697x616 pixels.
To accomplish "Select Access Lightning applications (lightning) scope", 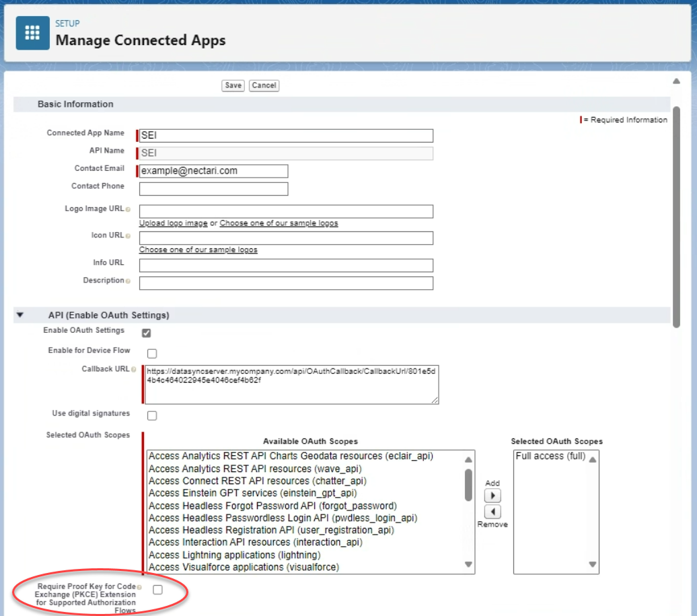I will coord(234,555).
